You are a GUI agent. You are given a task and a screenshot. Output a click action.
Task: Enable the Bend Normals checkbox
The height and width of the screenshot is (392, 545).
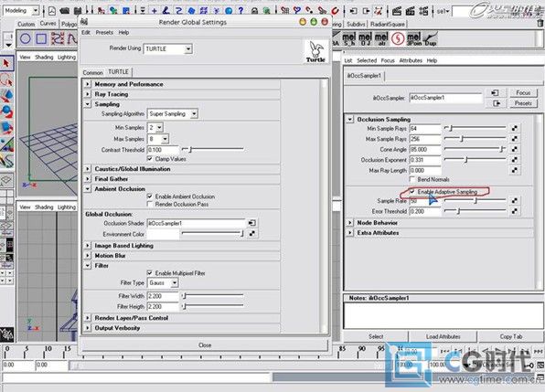[412, 179]
